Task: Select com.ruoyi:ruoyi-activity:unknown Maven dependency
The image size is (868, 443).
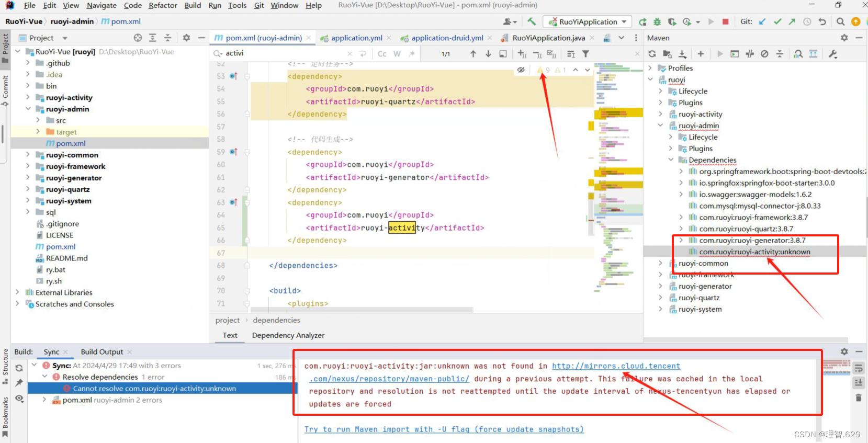Action: click(x=754, y=252)
